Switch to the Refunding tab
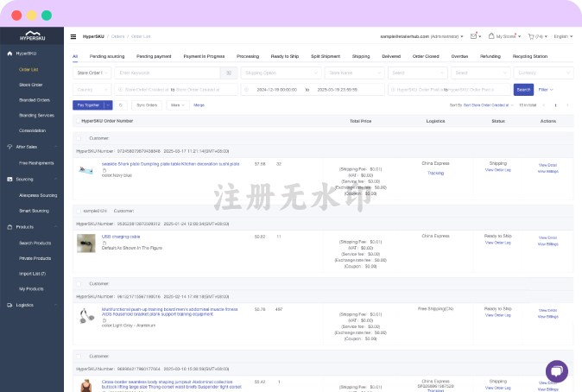 pyautogui.click(x=490, y=56)
